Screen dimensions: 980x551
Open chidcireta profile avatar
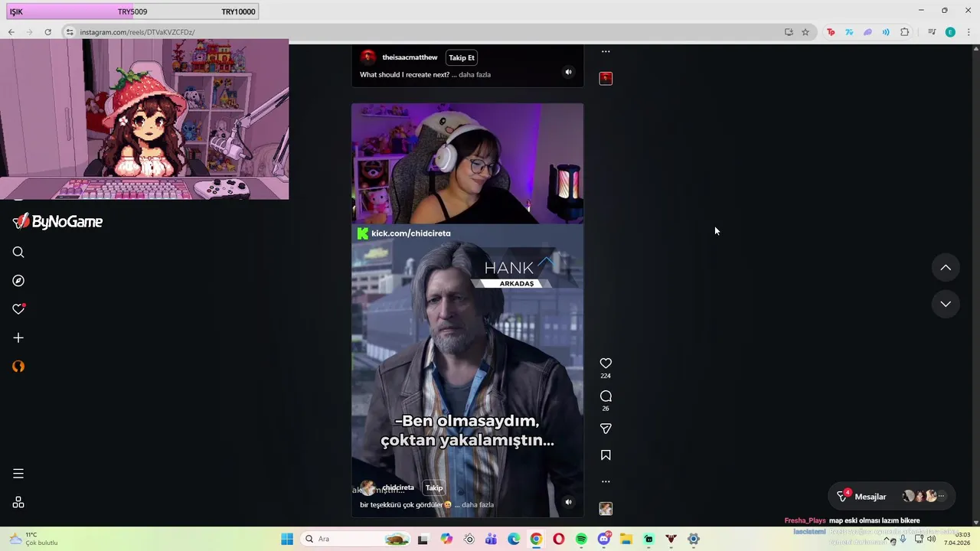pyautogui.click(x=367, y=488)
